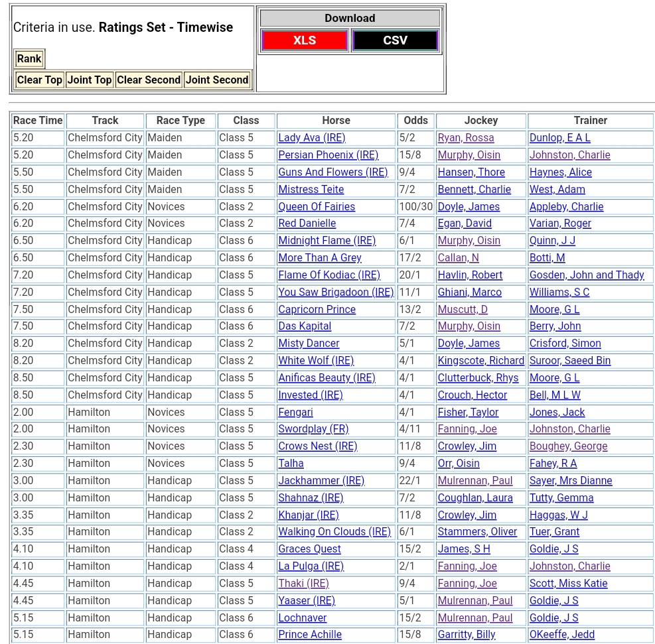Filter by Clear Top ratings
Image resolution: width=655 pixels, height=644 pixels.
tap(39, 80)
